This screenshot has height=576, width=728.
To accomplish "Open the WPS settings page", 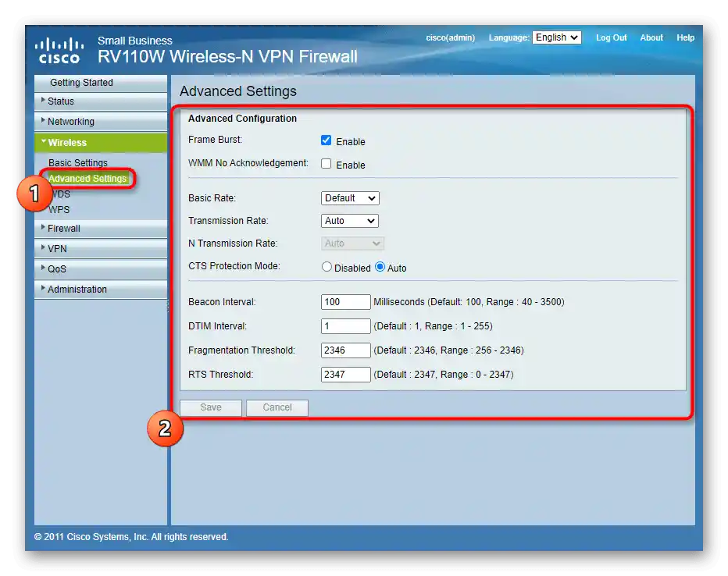I will point(59,210).
